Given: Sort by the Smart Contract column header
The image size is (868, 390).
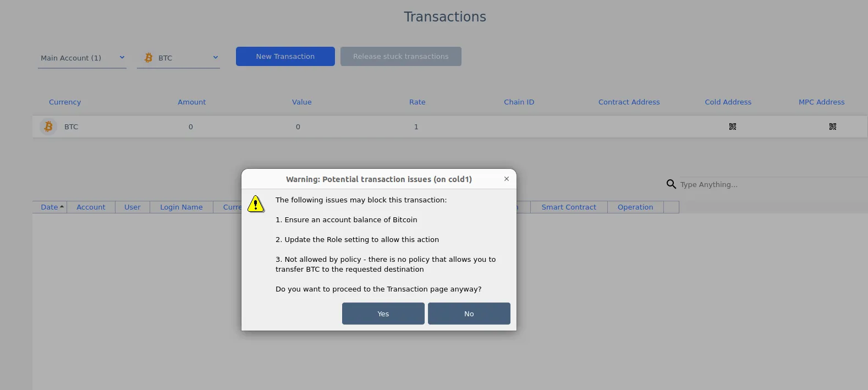Looking at the screenshot, I should pyautogui.click(x=569, y=207).
